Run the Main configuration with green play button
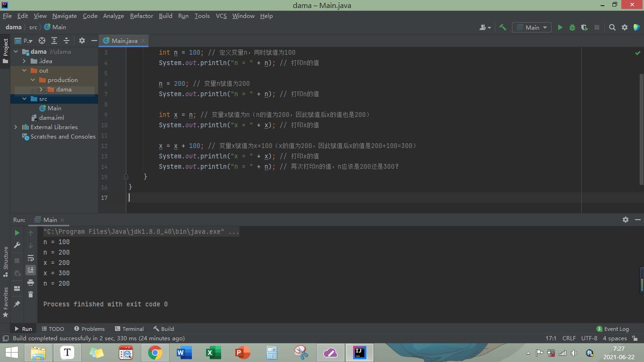Screen dimensions: 644x362 click(560, 27)
